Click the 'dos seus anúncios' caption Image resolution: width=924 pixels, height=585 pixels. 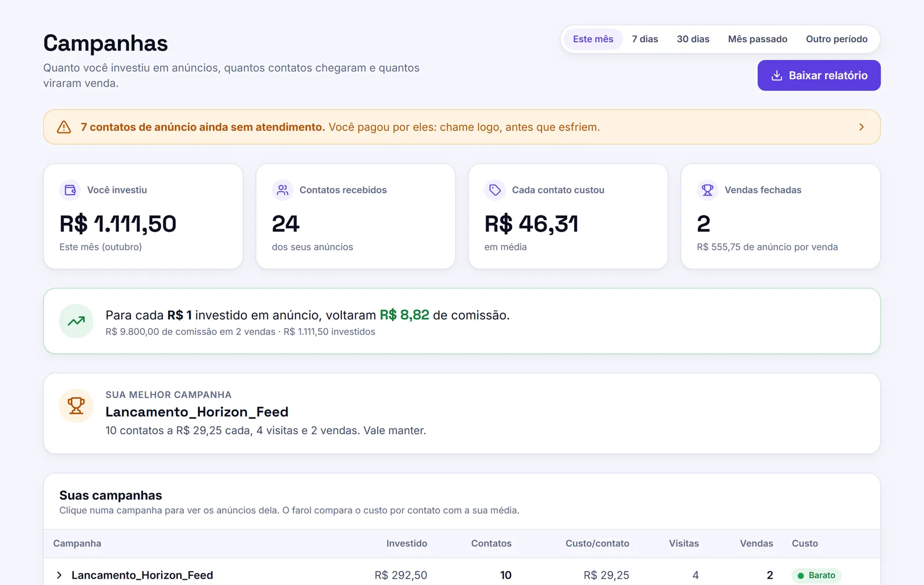pyautogui.click(x=312, y=247)
